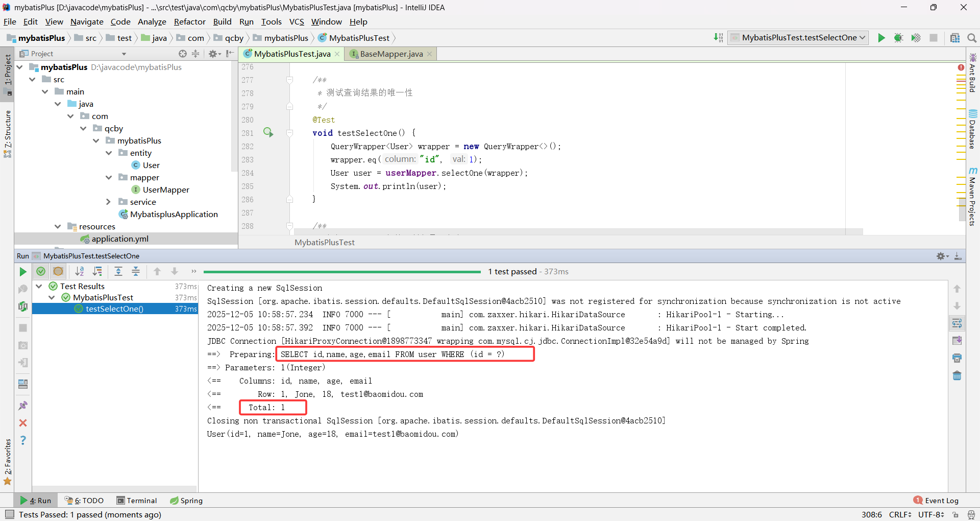The width and height of the screenshot is (980, 521).
Task: Toggle fold marker at comment line 277
Action: pos(289,80)
